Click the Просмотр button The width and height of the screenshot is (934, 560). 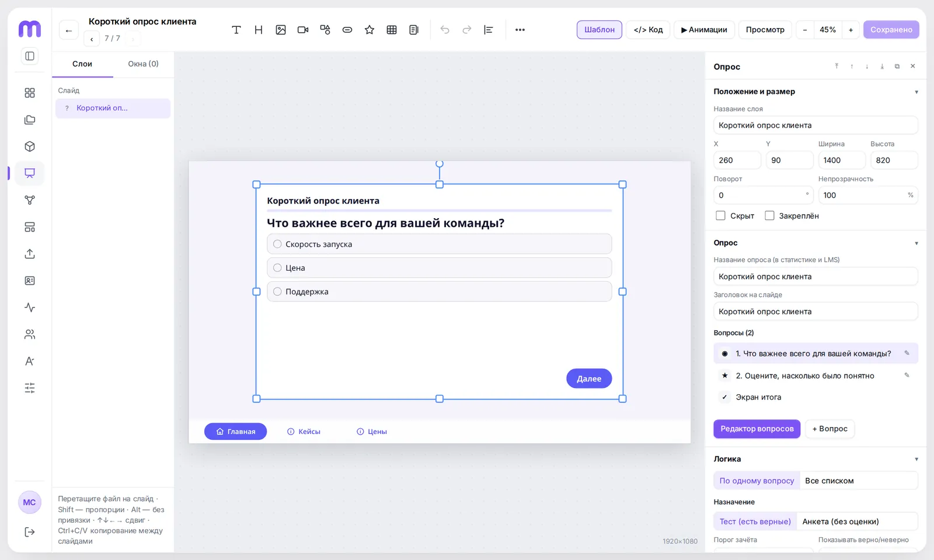point(765,30)
